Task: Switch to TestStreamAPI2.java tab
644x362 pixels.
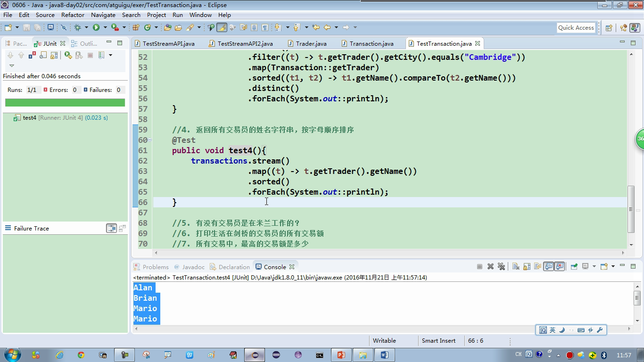Action: pos(240,43)
